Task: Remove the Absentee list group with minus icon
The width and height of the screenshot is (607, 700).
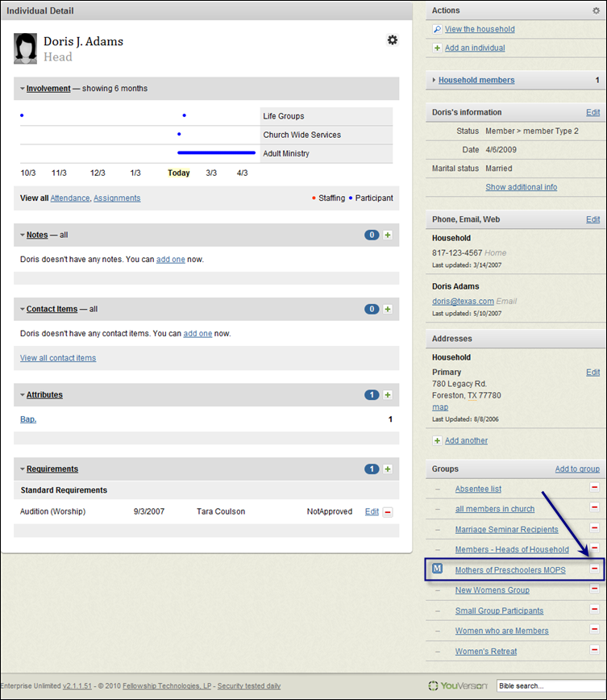Action: click(x=594, y=487)
